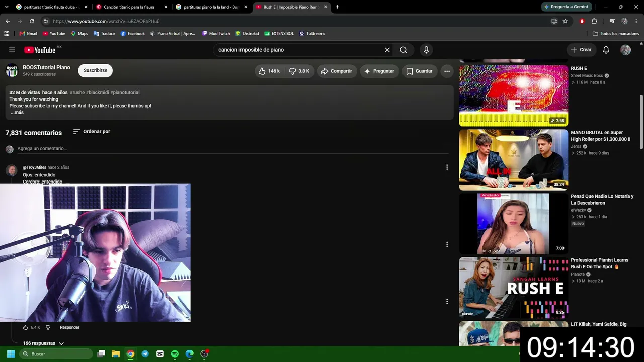This screenshot has width=644, height=362.
Task: Open the Windows Start menu
Action: [11, 354]
